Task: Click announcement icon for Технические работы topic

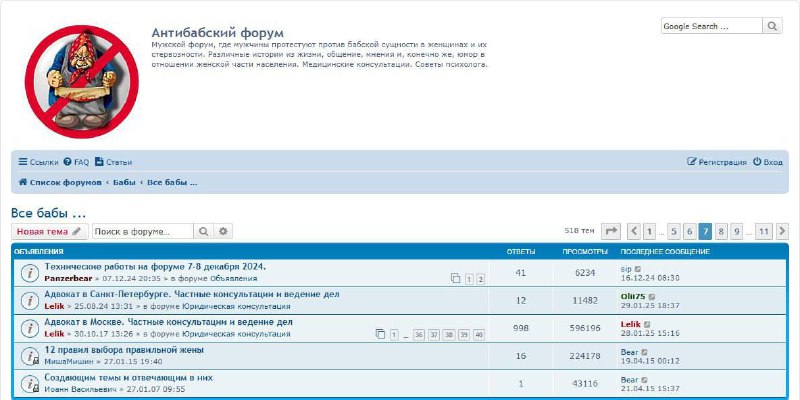Action: pos(29,272)
